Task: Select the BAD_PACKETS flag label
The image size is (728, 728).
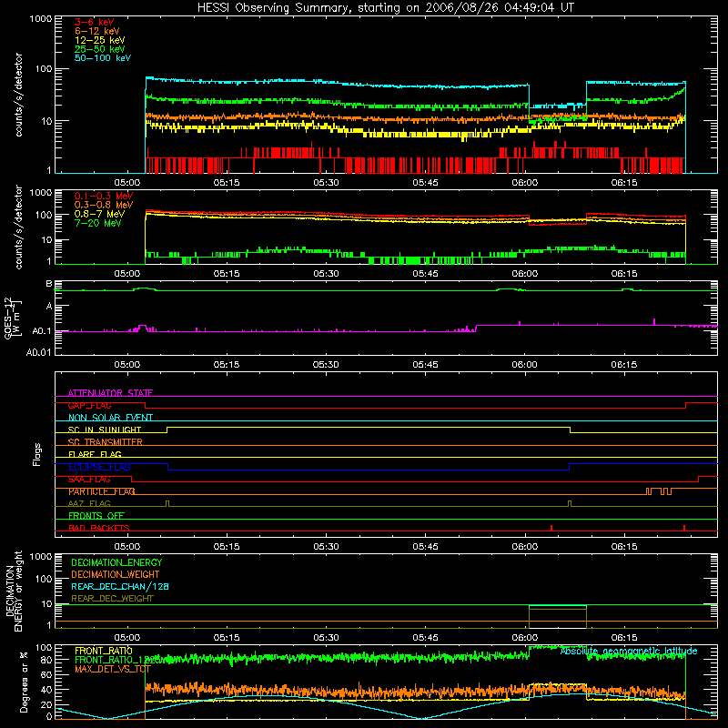Action: pos(99,528)
